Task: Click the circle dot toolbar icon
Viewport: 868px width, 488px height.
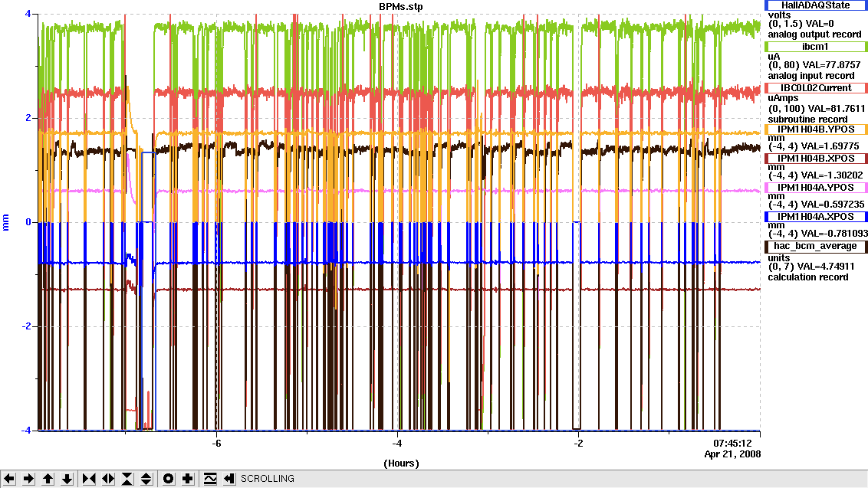Action: [168, 479]
